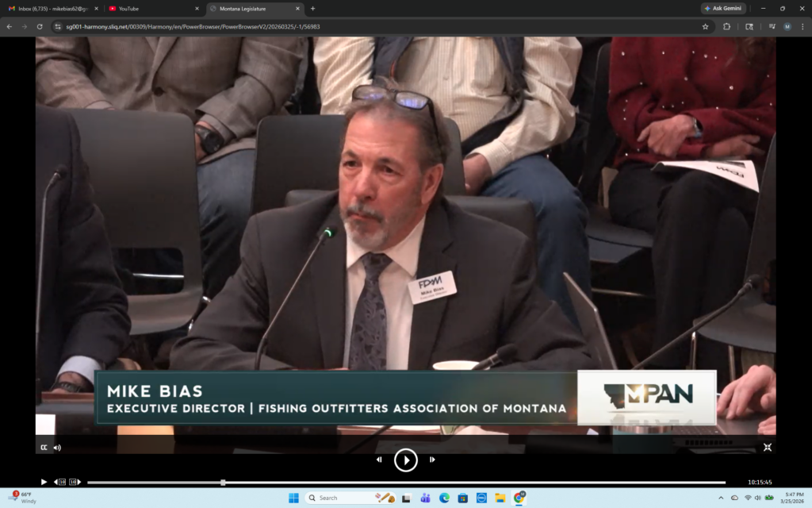Show hidden system tray icons
Viewport: 812px width, 508px height.
click(x=721, y=498)
